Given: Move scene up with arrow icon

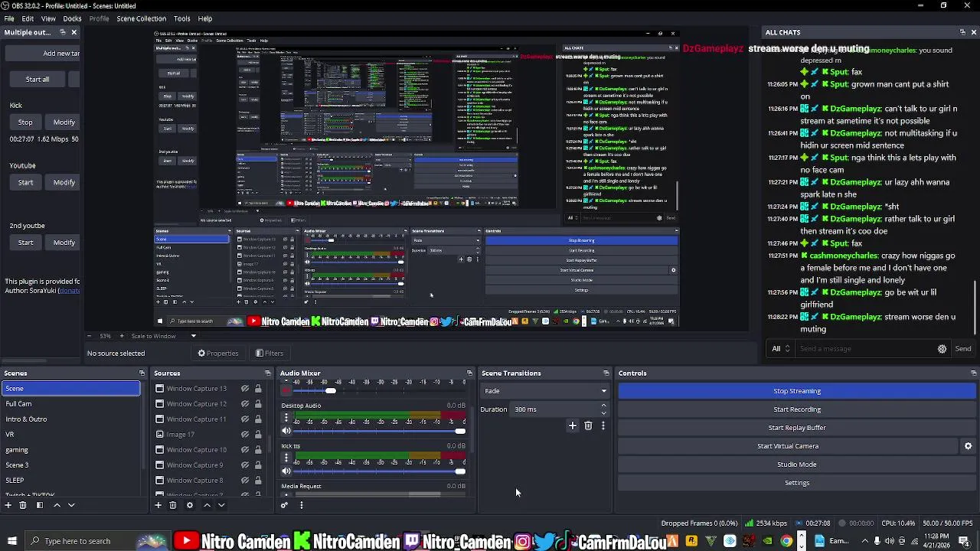Looking at the screenshot, I should click(57, 505).
